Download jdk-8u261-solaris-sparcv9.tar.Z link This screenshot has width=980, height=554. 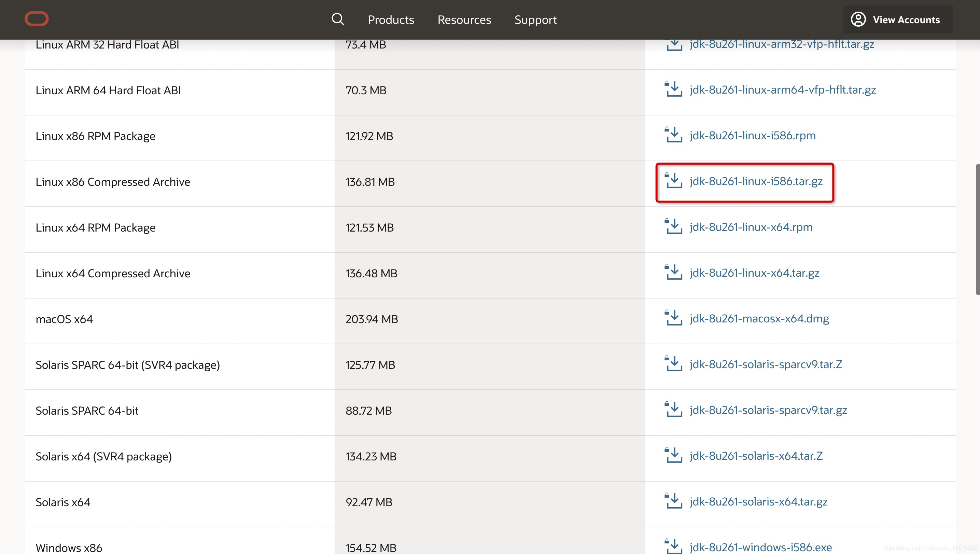point(766,364)
